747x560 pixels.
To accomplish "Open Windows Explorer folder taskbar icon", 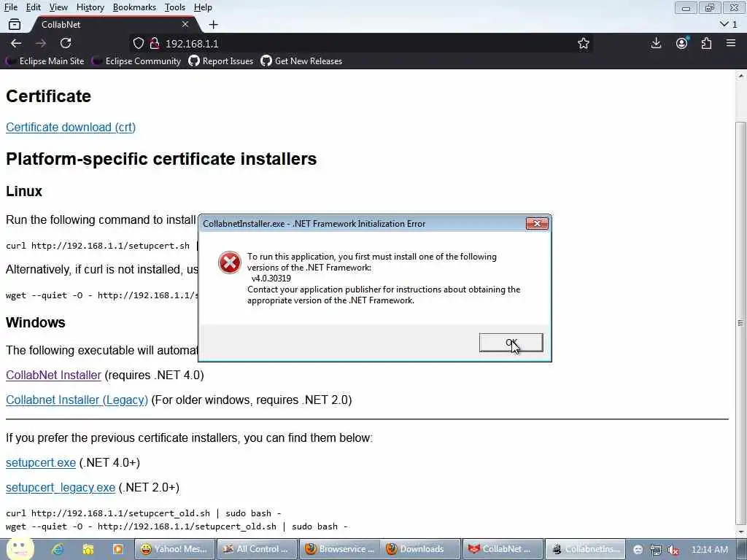I will pyautogui.click(x=88, y=549).
